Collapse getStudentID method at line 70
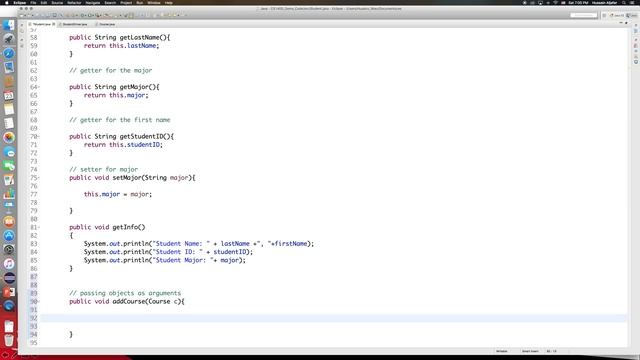This screenshot has height=360, width=640. [39, 136]
